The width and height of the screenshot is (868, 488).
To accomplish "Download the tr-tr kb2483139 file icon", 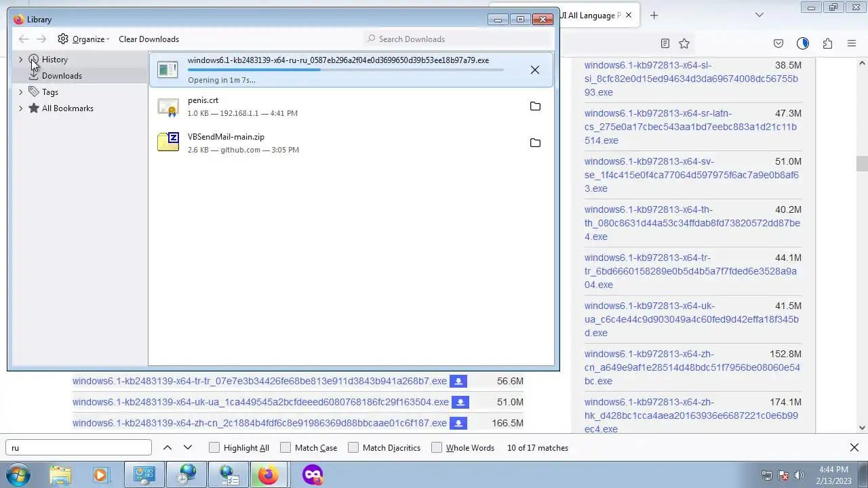I will tap(458, 382).
